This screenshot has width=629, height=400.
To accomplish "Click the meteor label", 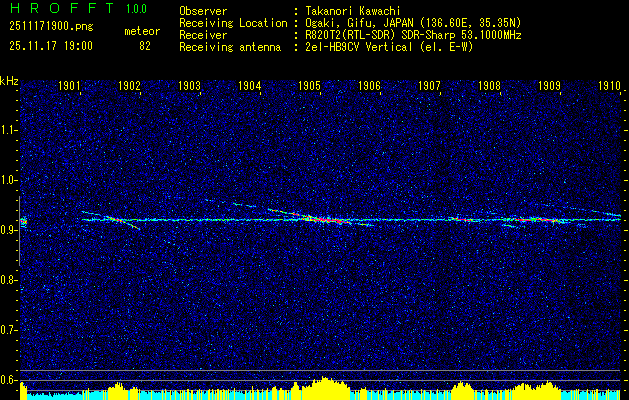I will [142, 31].
